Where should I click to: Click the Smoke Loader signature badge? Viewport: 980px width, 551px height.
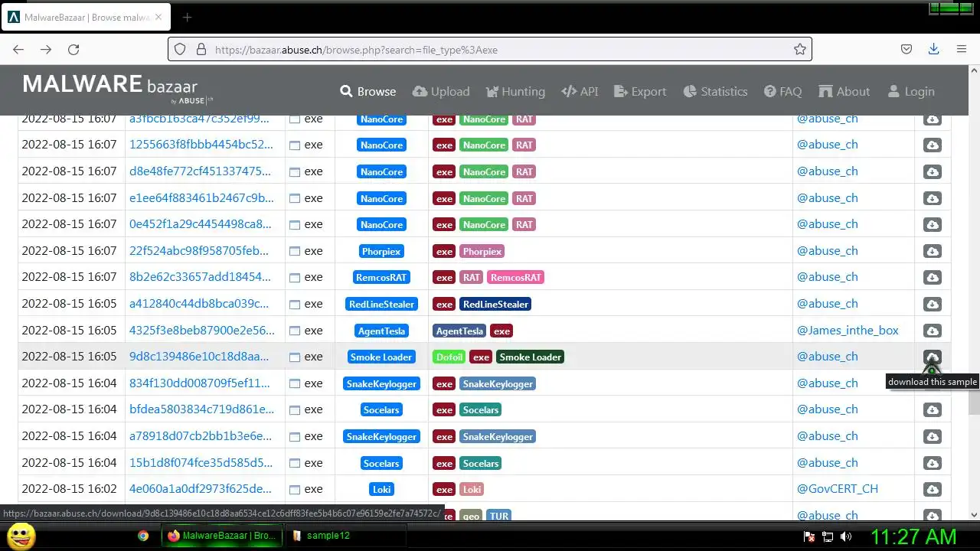[381, 357]
